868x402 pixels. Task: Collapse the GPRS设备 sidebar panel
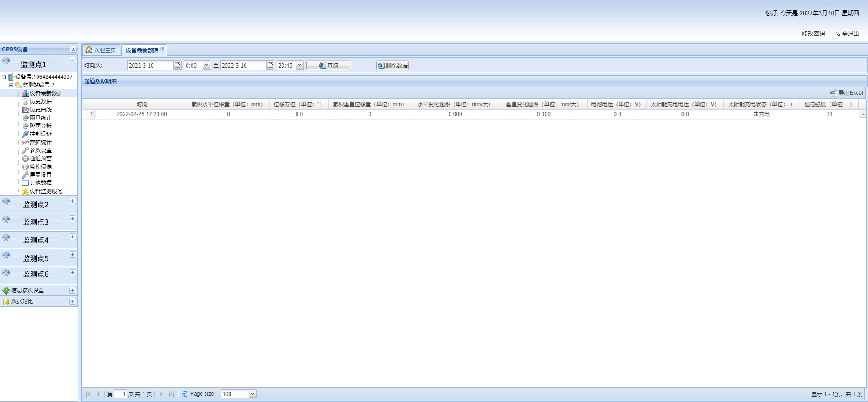(73, 49)
